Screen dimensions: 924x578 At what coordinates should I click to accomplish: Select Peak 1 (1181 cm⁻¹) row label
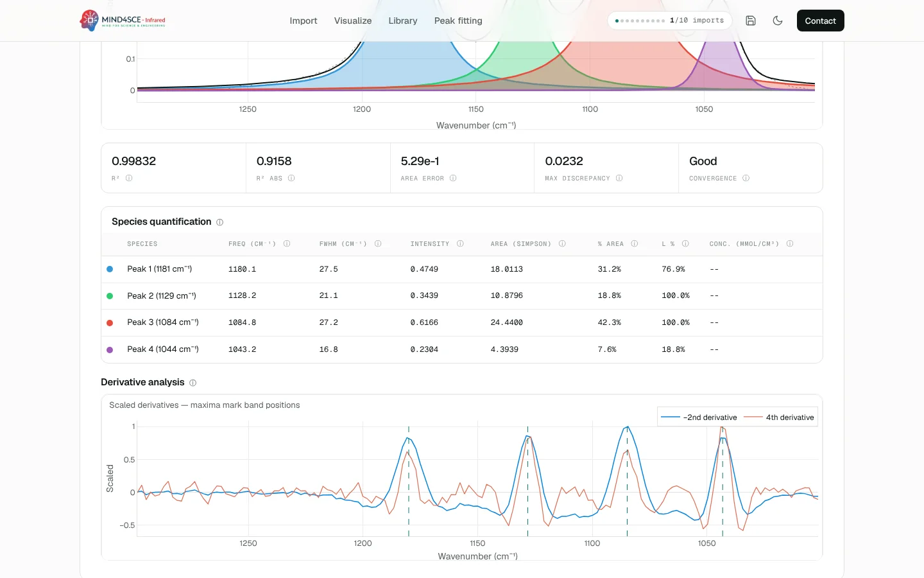(x=159, y=269)
